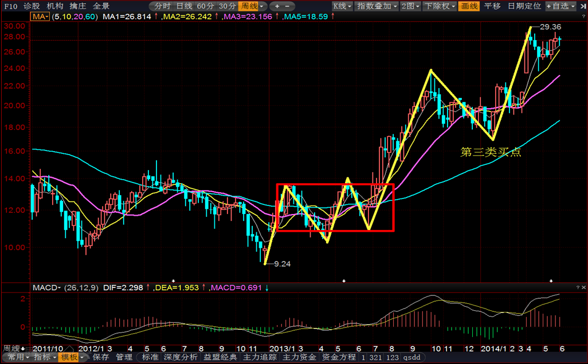This screenshot has width=588, height=364.
Task: Click the MA2=26.242 value
Action: click(187, 17)
